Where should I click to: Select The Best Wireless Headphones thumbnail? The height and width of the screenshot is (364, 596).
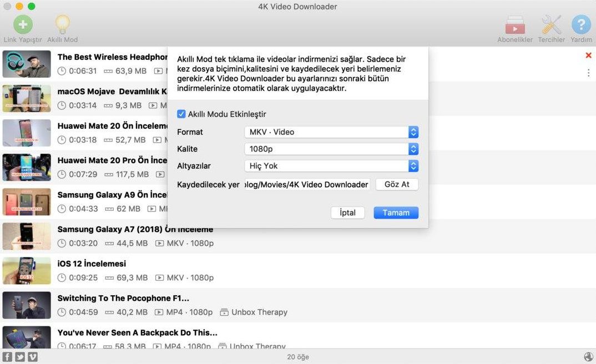tap(27, 64)
